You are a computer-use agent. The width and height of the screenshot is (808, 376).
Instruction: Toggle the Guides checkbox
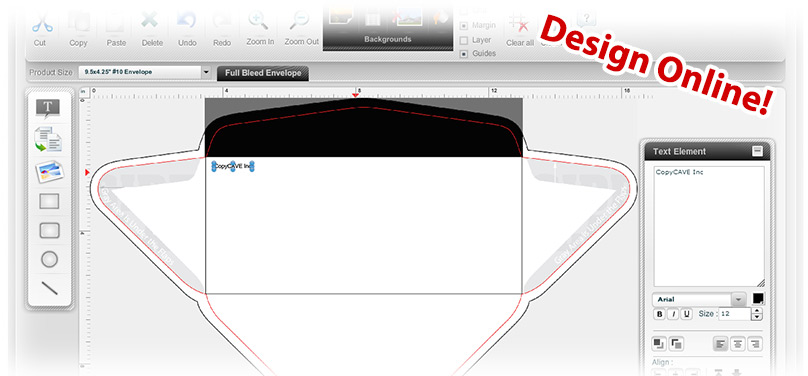[x=463, y=54]
